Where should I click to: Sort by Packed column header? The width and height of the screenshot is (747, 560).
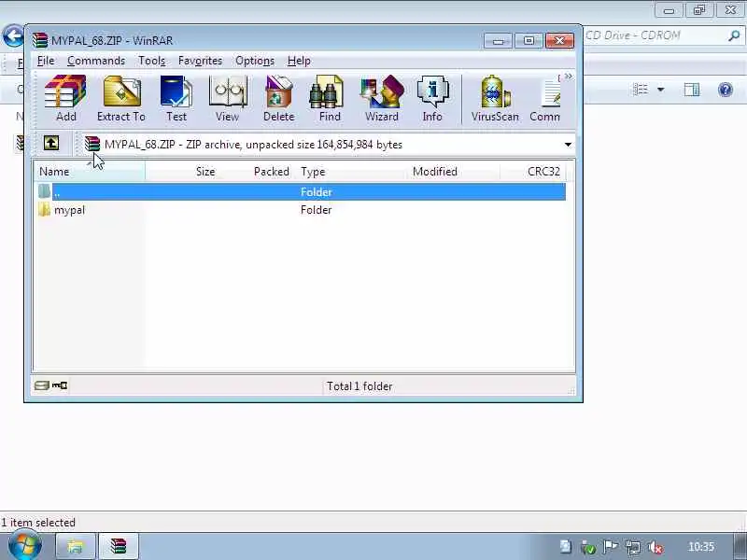pyautogui.click(x=258, y=172)
